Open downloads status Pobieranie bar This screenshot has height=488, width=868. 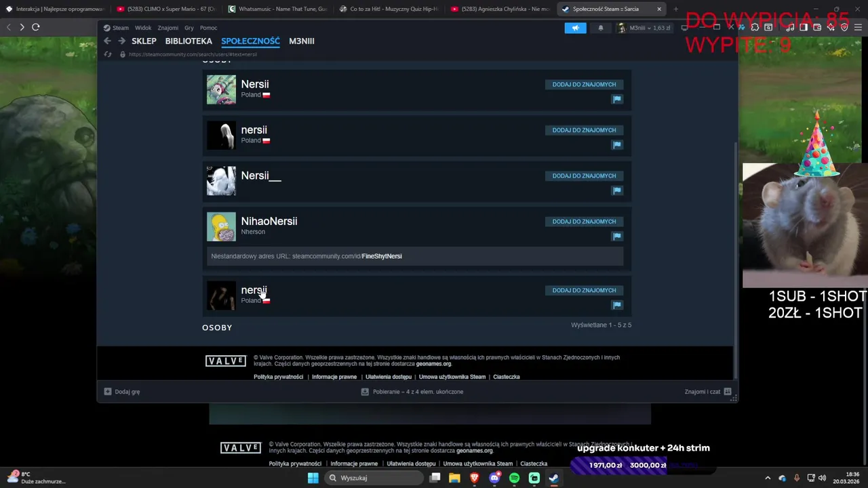(412, 392)
